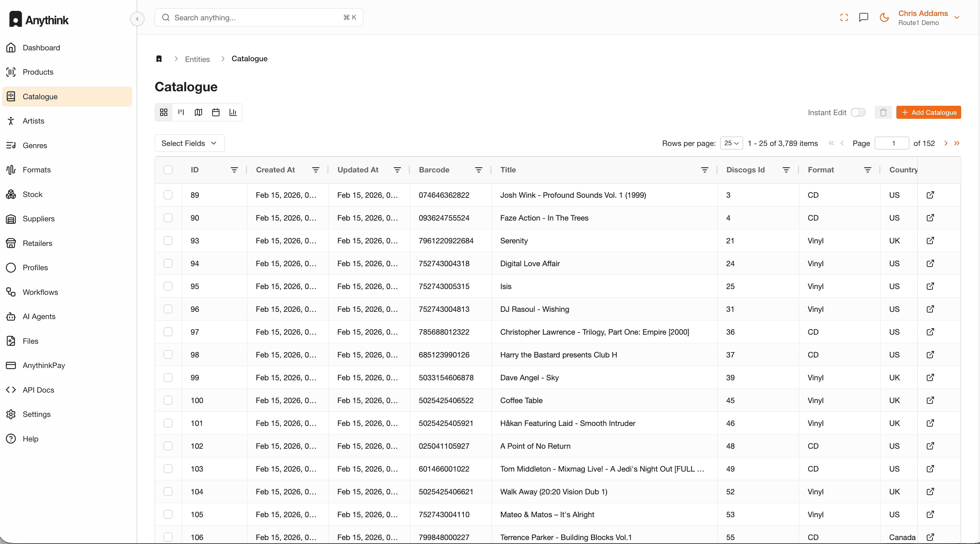Select the checkbox for row 89
980x544 pixels.
coord(168,195)
